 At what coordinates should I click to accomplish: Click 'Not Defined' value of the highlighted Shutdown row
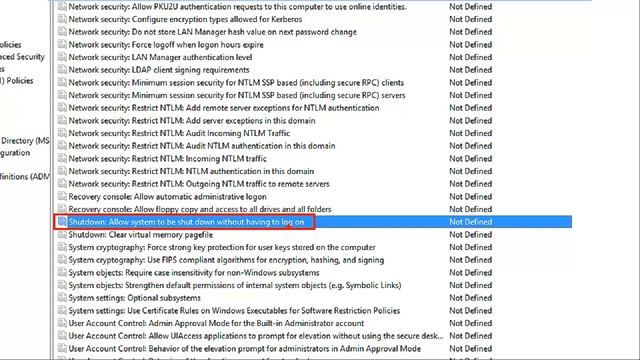[471, 222]
